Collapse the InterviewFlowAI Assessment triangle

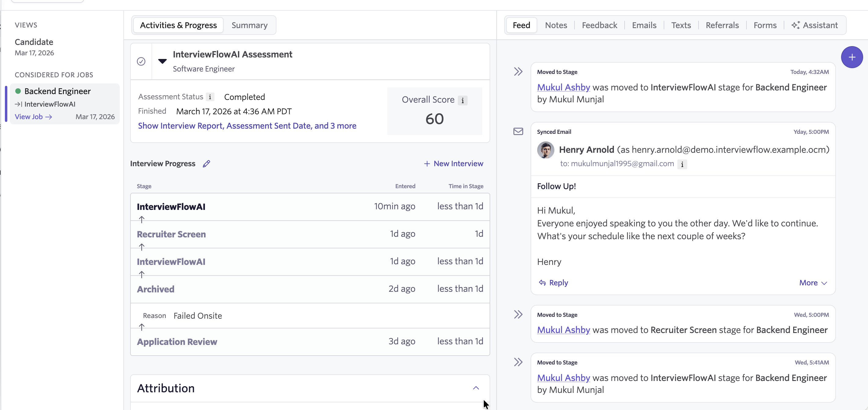click(x=162, y=61)
